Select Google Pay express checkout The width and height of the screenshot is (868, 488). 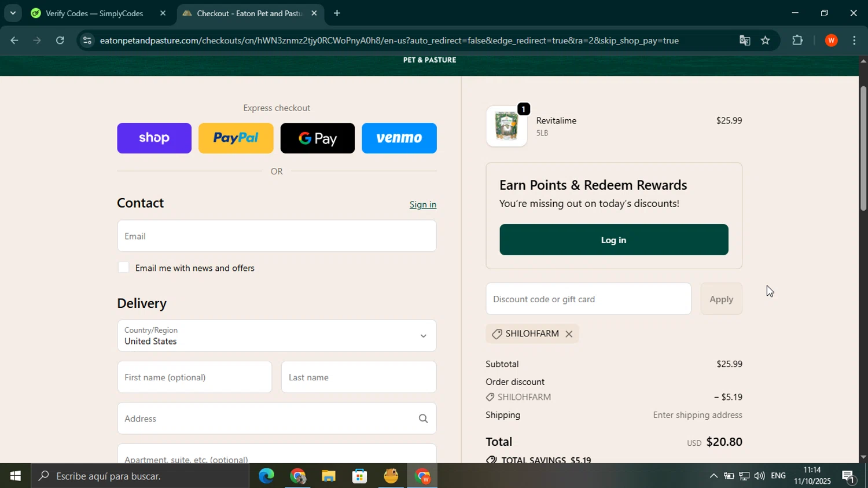317,138
